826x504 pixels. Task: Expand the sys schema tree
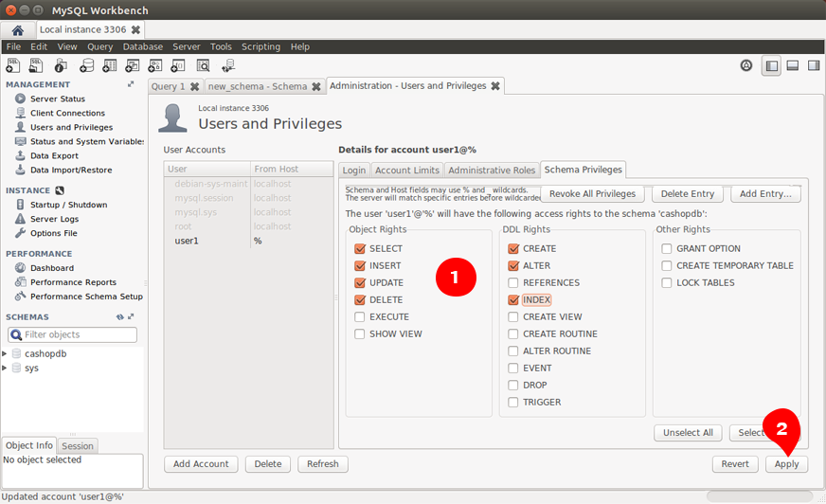coord(5,368)
